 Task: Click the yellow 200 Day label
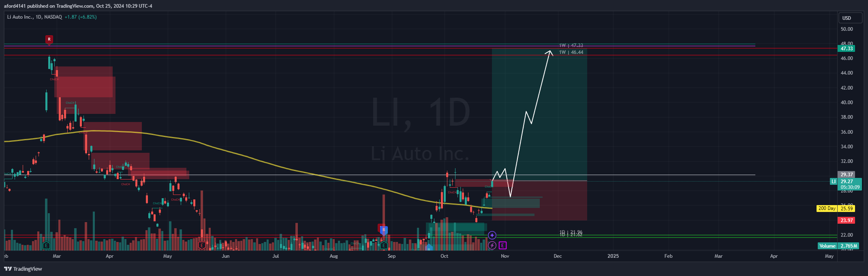827,208
